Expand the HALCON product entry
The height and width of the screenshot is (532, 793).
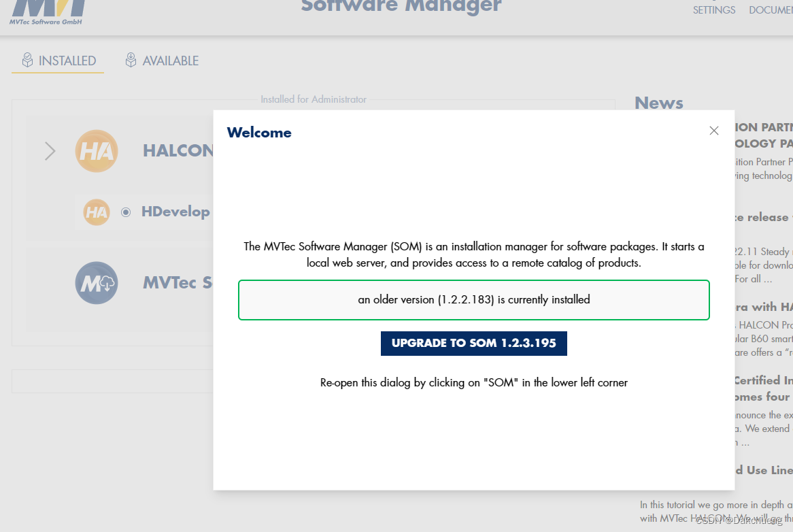pos(50,151)
